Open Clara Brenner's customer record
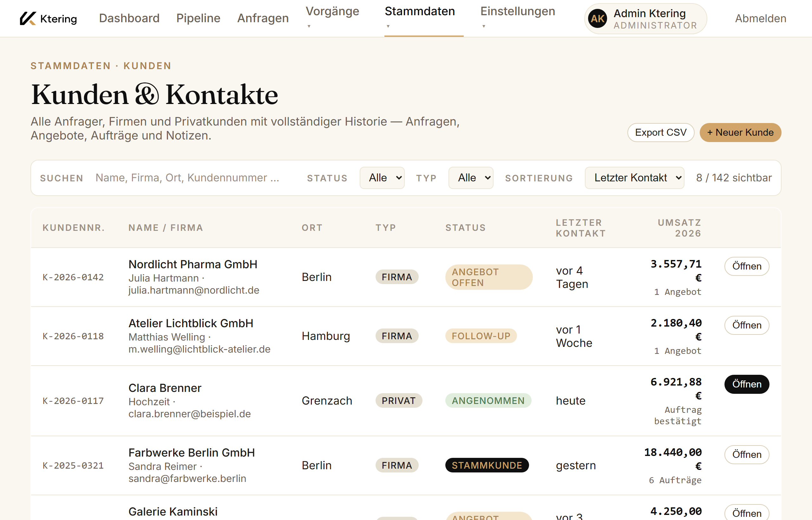The height and width of the screenshot is (520, 812). [746, 384]
